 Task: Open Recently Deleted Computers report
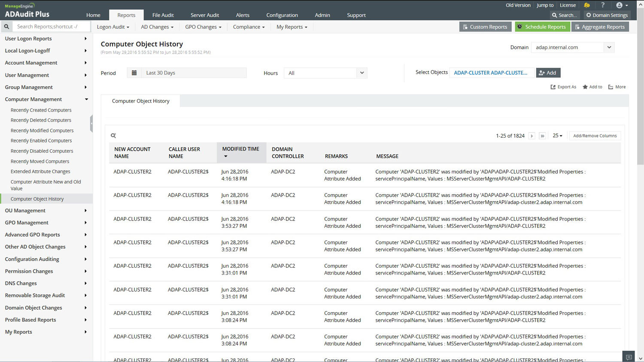41,120
